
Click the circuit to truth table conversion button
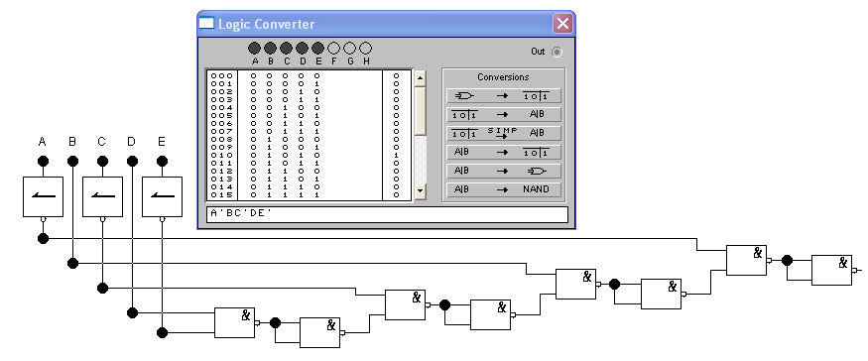click(x=504, y=96)
